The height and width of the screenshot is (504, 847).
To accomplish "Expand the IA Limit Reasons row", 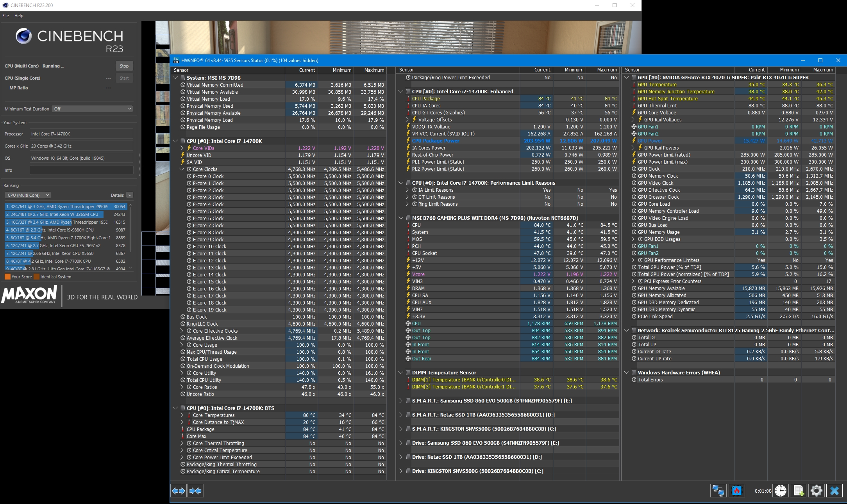I will (x=407, y=190).
